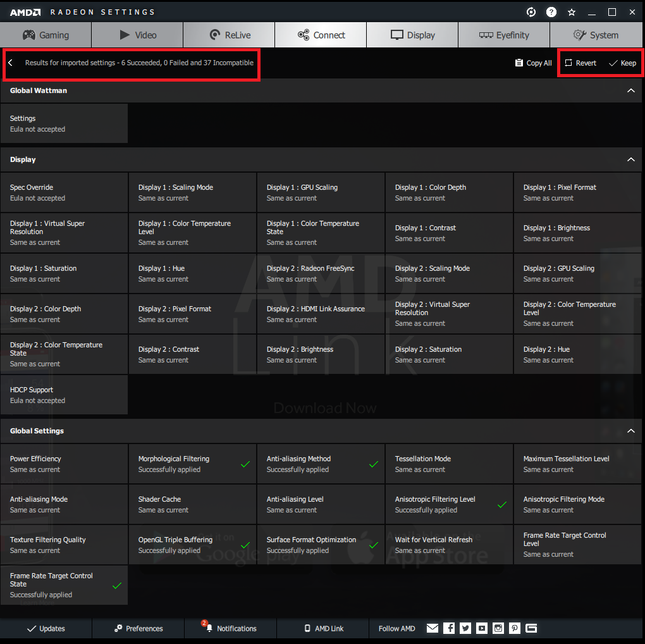Screen dimensions: 645x644
Task: Click the Follow AMD email icon
Action: coord(433,628)
